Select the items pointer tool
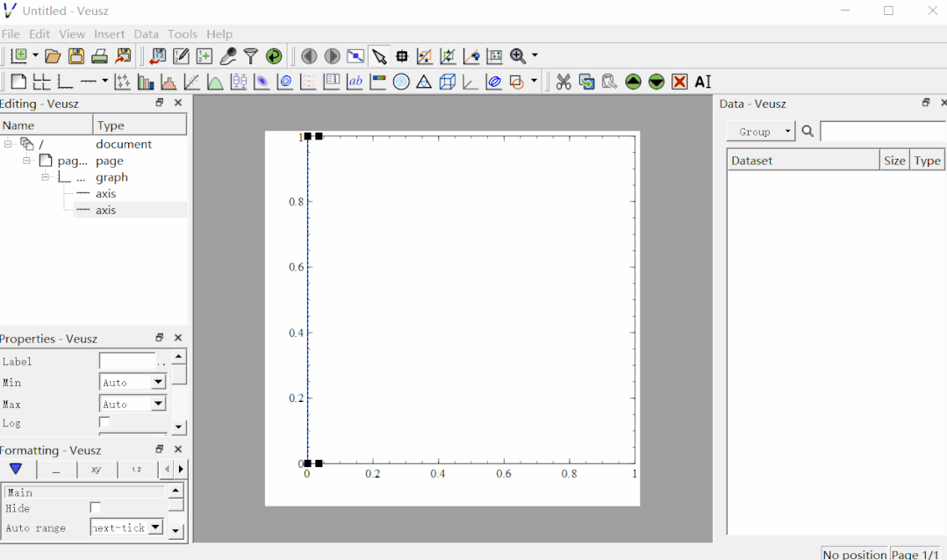947x560 pixels. pyautogui.click(x=379, y=55)
